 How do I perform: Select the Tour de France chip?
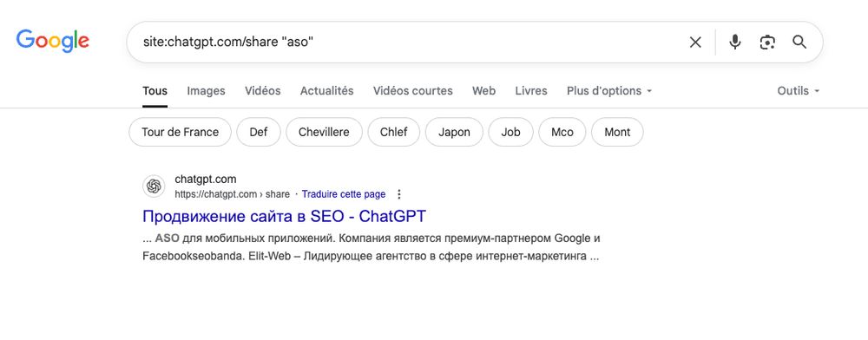pyautogui.click(x=180, y=132)
